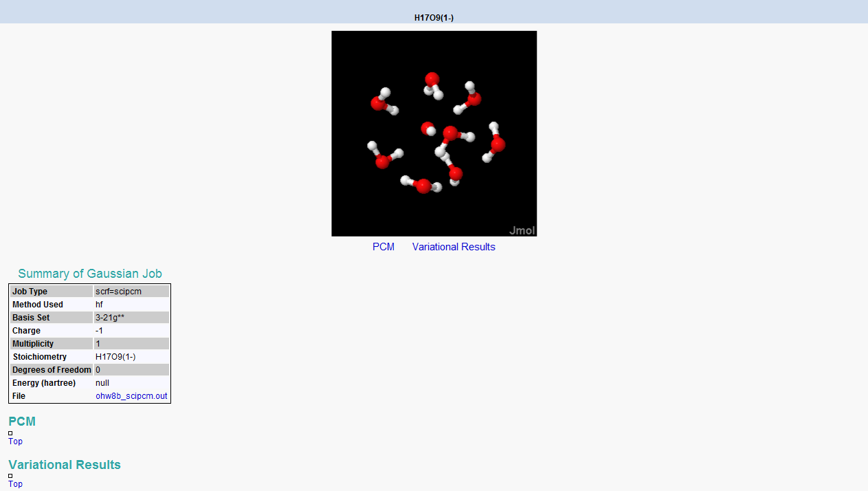Click the small square under the PCM heading
868x491 pixels.
click(x=10, y=433)
